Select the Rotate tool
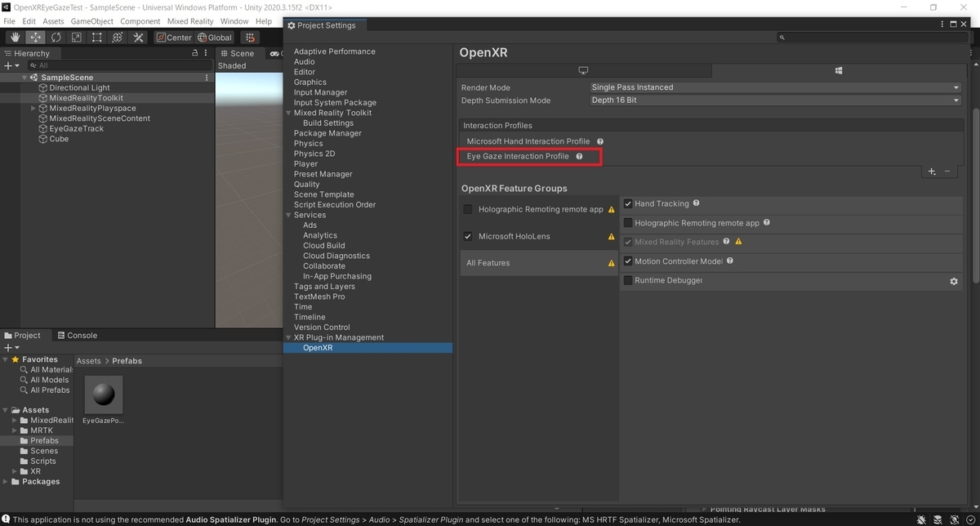 point(56,37)
